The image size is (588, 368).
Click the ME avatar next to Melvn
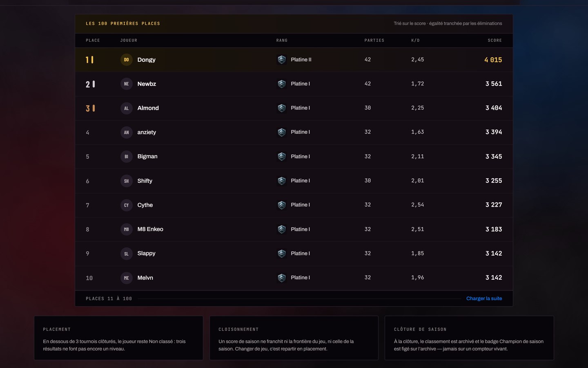[126, 278]
